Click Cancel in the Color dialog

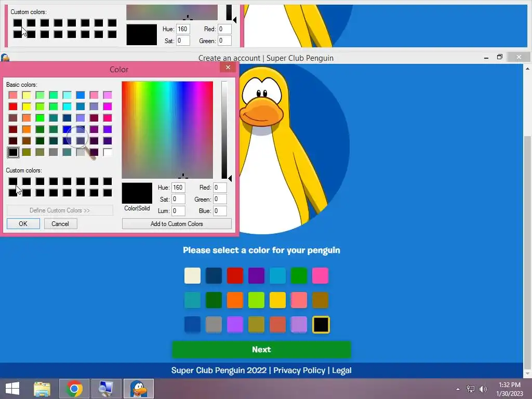coord(60,223)
